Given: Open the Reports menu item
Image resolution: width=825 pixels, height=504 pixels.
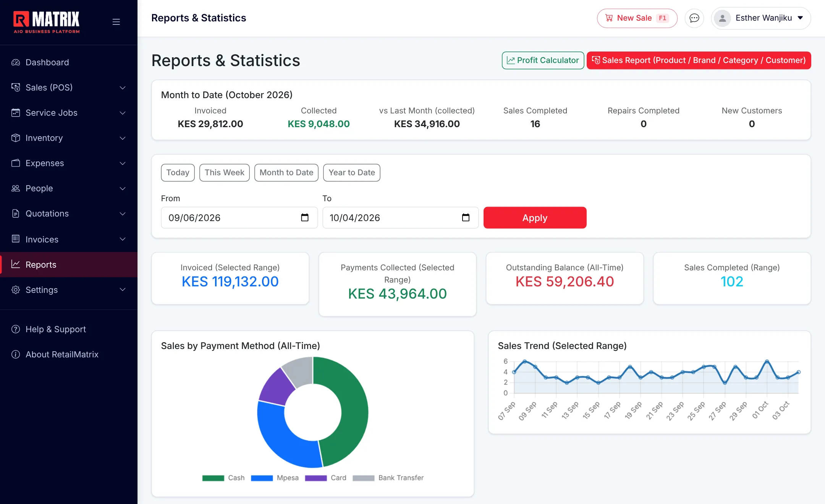Looking at the screenshot, I should (x=69, y=265).
